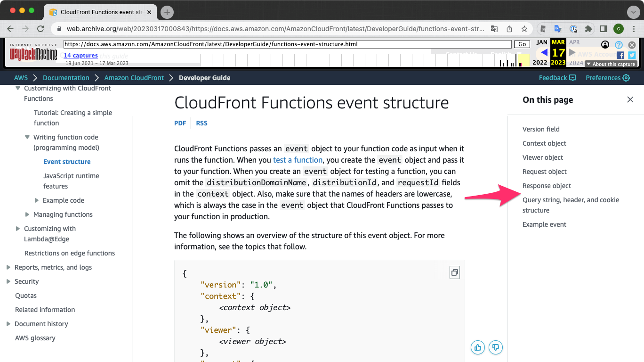Collapse the Writing function code tree item
The height and width of the screenshot is (362, 644).
coord(27,137)
